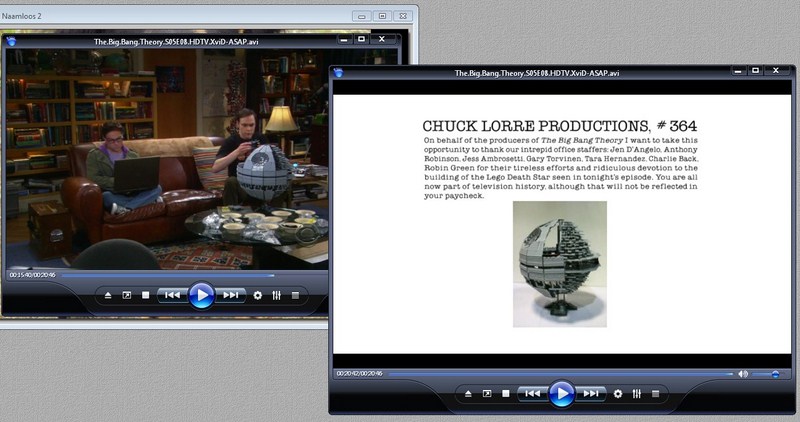
Task: Open settings gear in right player
Action: (618, 394)
